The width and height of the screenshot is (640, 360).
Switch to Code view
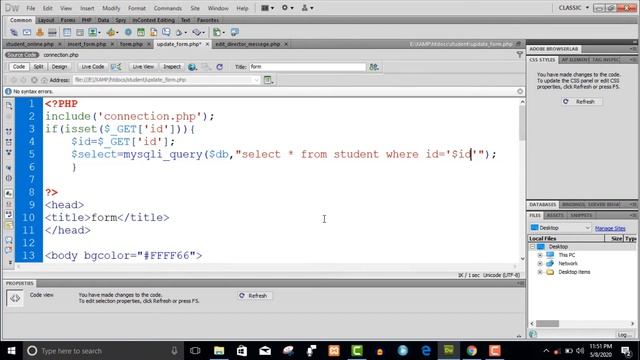[x=19, y=67]
